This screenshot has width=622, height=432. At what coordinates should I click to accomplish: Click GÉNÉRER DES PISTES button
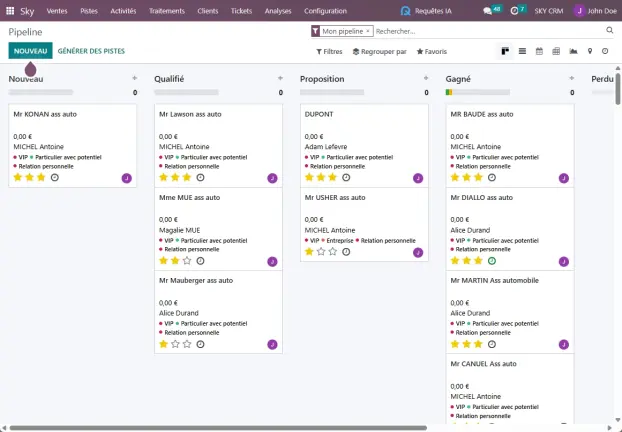tap(91, 51)
